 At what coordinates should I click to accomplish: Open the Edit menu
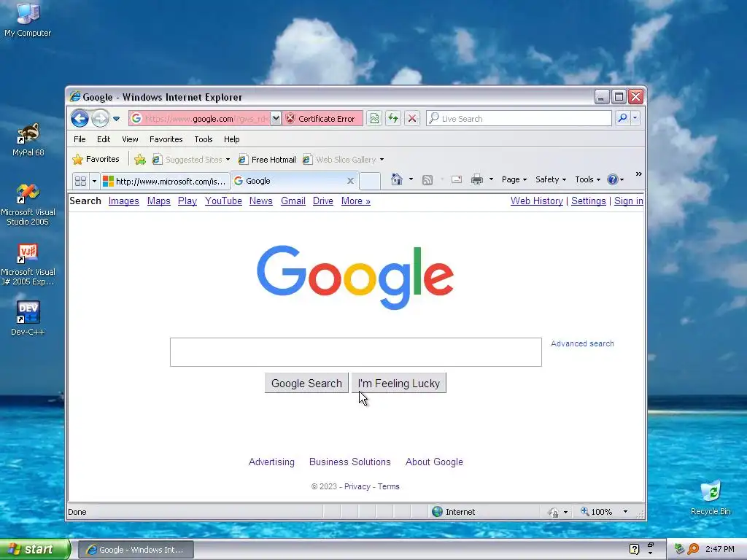click(104, 139)
